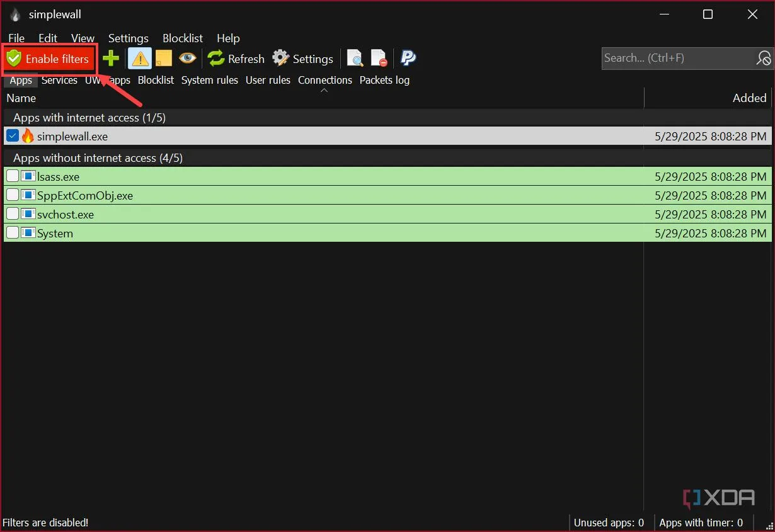Uncheck the simplewall.exe checkbox

(13, 136)
